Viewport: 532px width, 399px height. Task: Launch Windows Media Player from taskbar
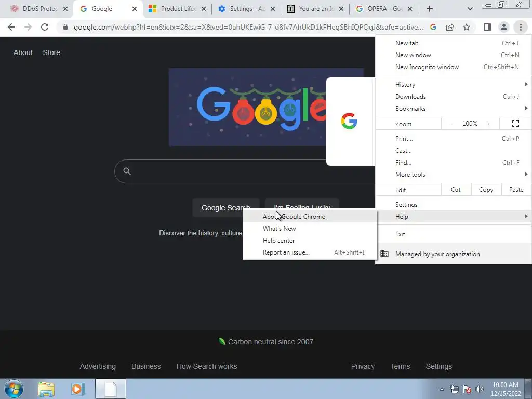coord(78,389)
